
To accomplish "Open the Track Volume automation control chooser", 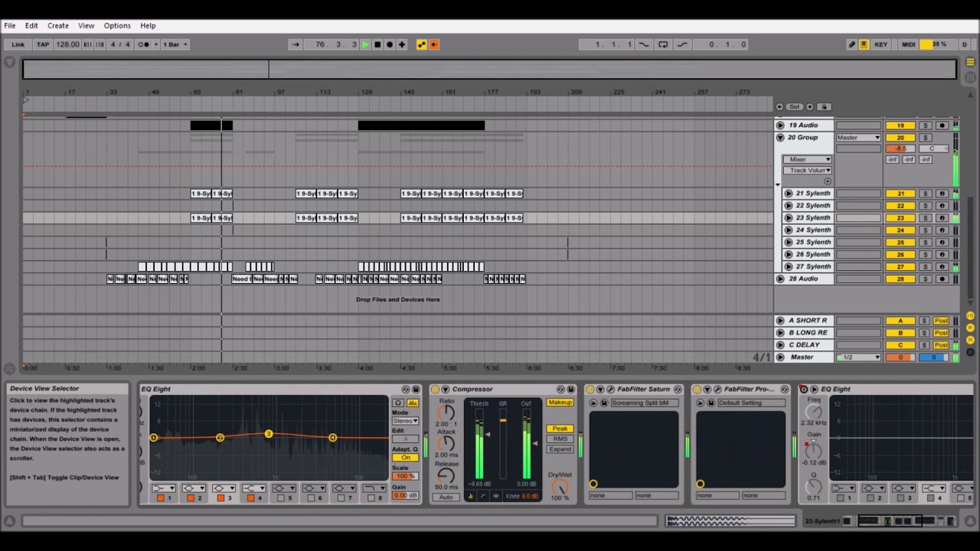I will pos(807,171).
